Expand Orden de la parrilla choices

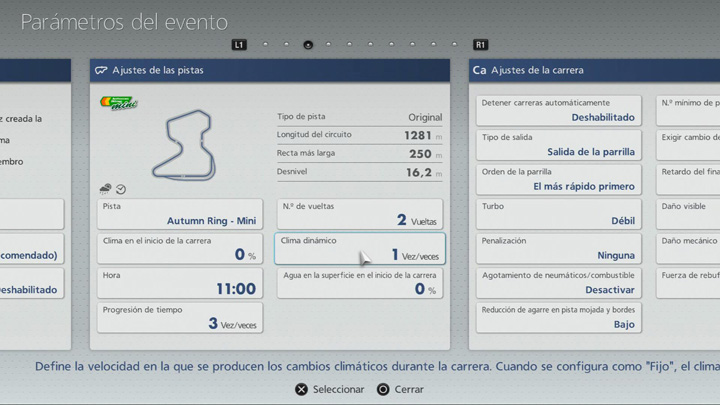click(x=558, y=179)
